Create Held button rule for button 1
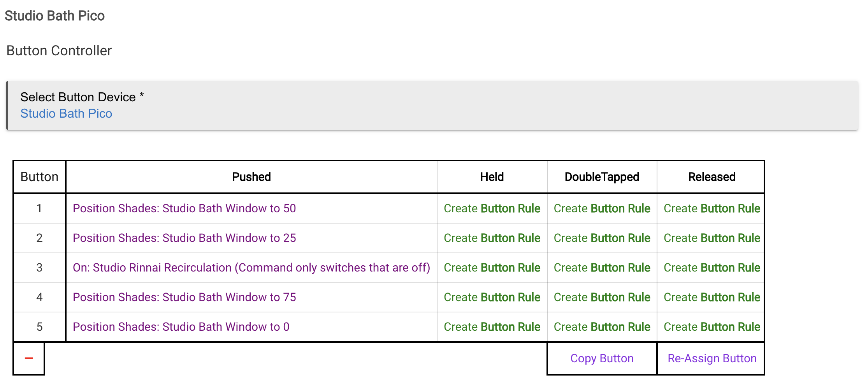 tap(492, 208)
